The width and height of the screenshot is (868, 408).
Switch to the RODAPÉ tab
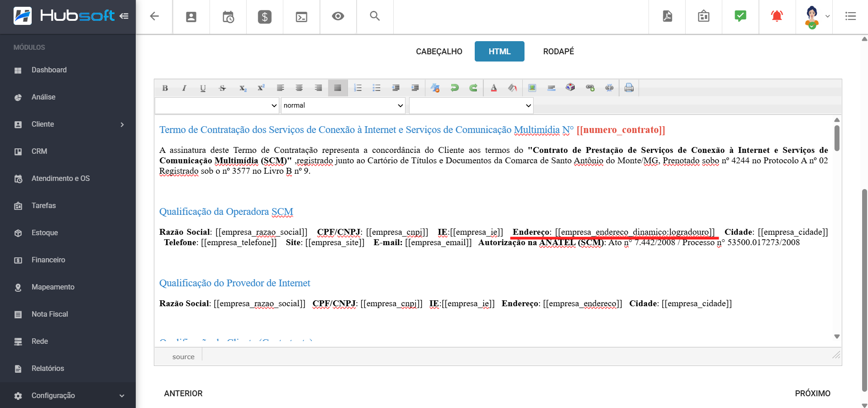(x=558, y=52)
